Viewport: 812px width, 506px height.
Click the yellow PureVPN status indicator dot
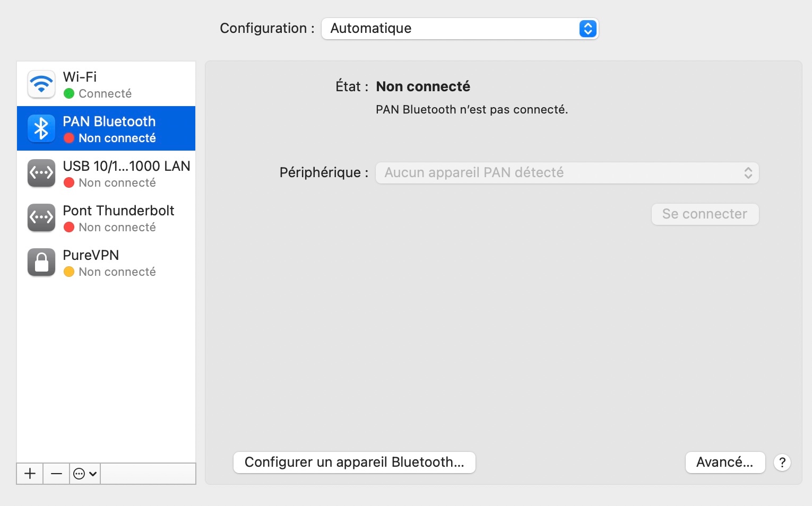69,272
